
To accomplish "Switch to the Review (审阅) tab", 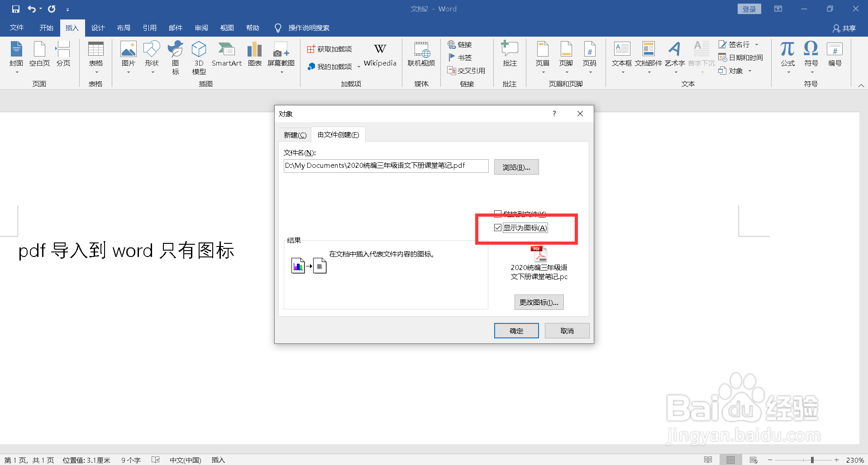I will [201, 28].
